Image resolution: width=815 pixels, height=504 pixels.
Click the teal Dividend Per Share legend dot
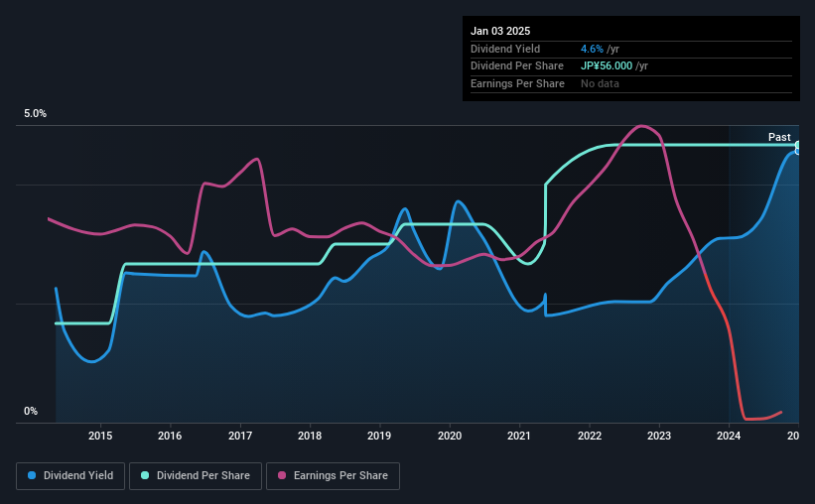145,475
